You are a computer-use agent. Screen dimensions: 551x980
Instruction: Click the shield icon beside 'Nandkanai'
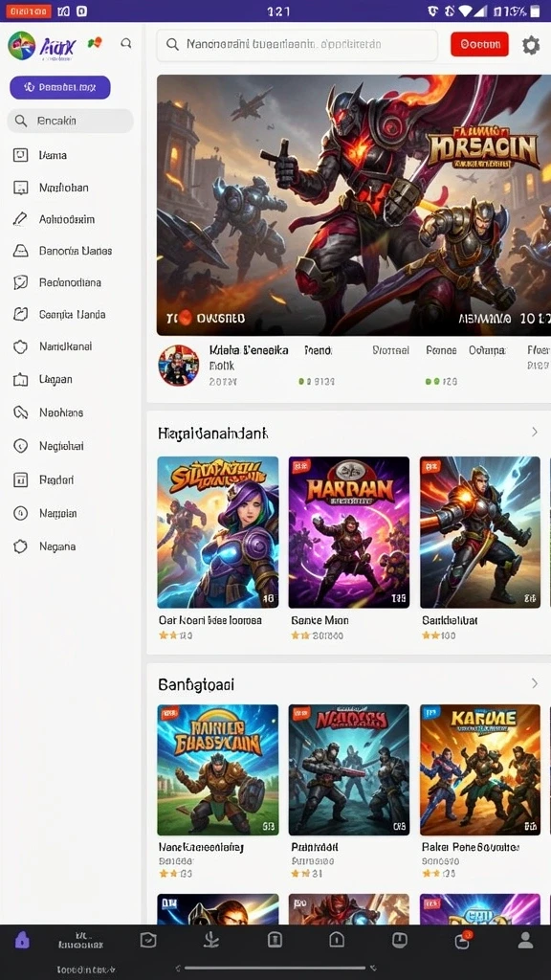tap(21, 346)
